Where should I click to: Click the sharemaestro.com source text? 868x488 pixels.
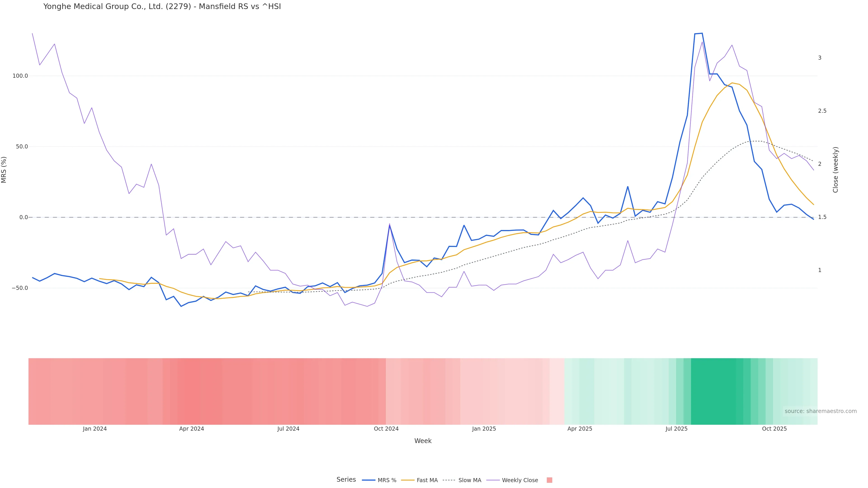tap(820, 411)
